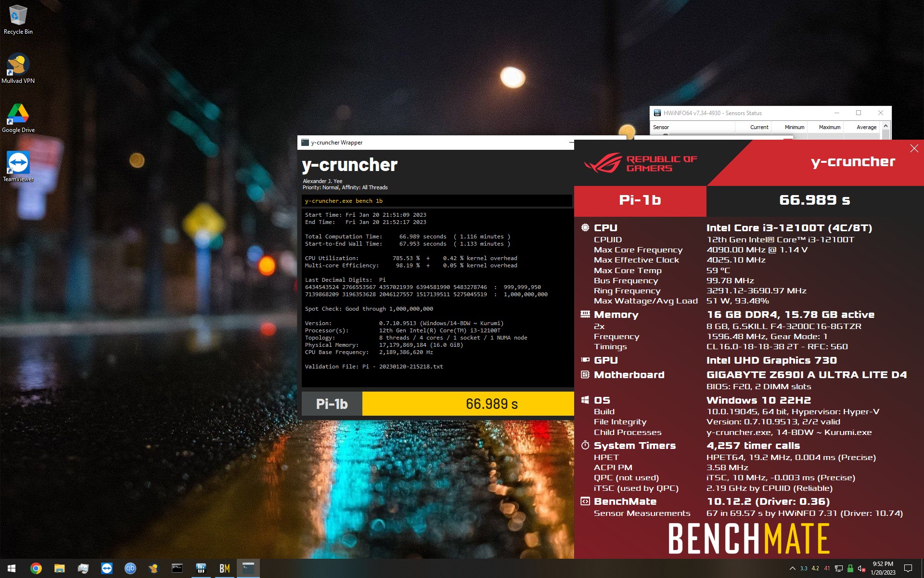Click the Spot Check result line
The image size is (924, 578).
tap(369, 309)
